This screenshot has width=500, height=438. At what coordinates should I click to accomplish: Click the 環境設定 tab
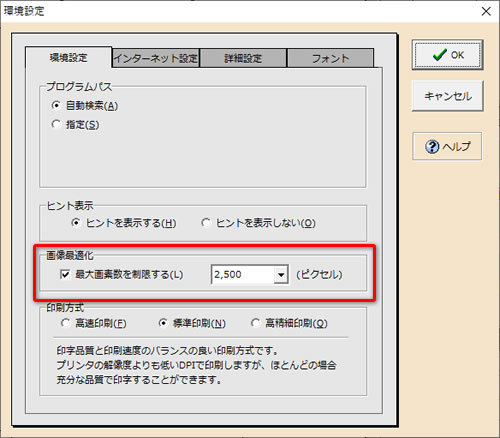point(69,58)
